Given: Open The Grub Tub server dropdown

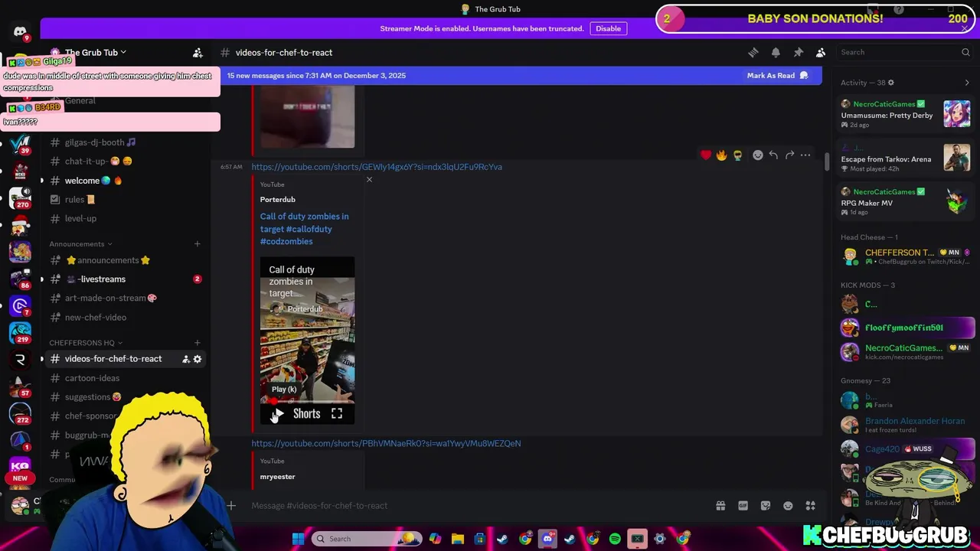Looking at the screenshot, I should [95, 52].
